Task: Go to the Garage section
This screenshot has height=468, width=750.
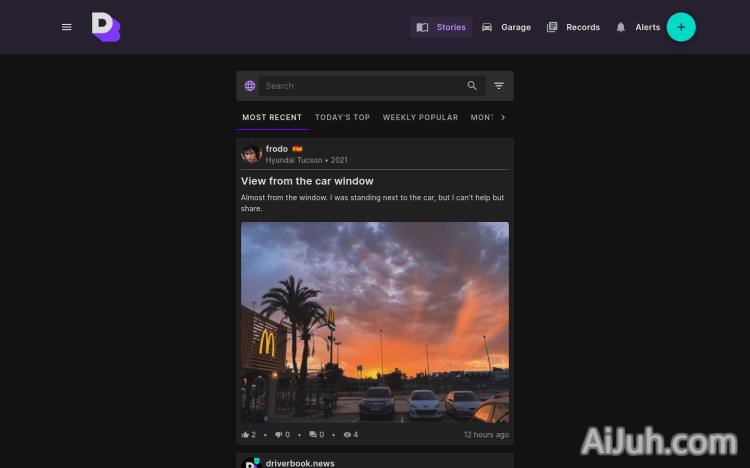Action: (506, 27)
